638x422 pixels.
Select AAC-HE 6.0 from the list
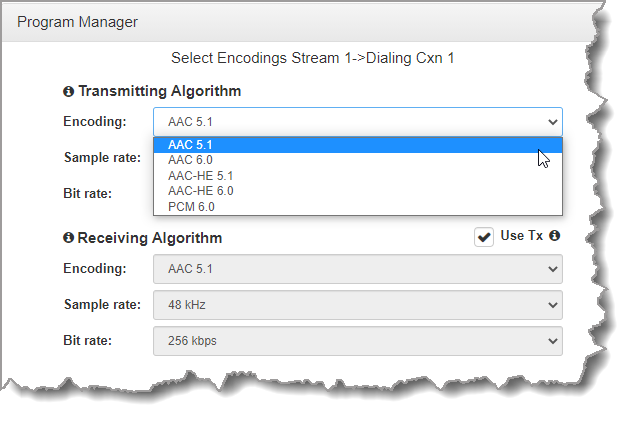coord(201,191)
